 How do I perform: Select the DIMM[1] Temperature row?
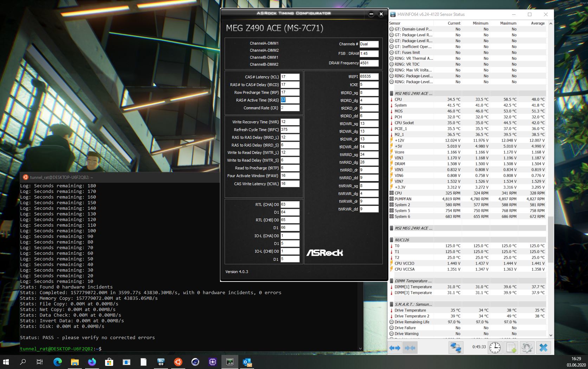pyautogui.click(x=467, y=287)
